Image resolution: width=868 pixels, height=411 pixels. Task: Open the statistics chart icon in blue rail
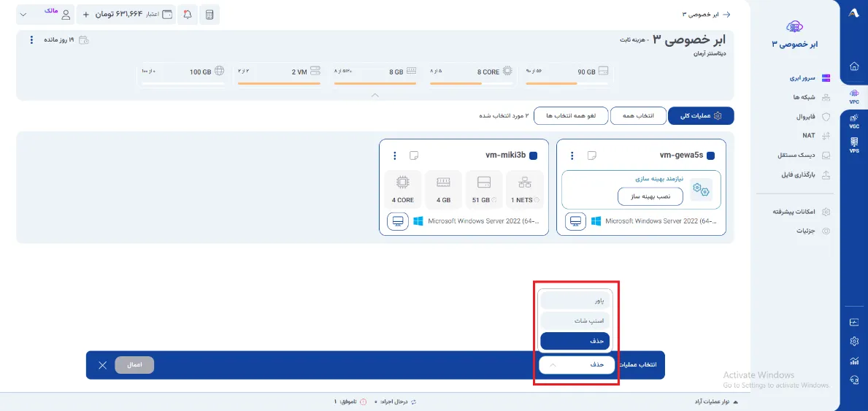(853, 361)
